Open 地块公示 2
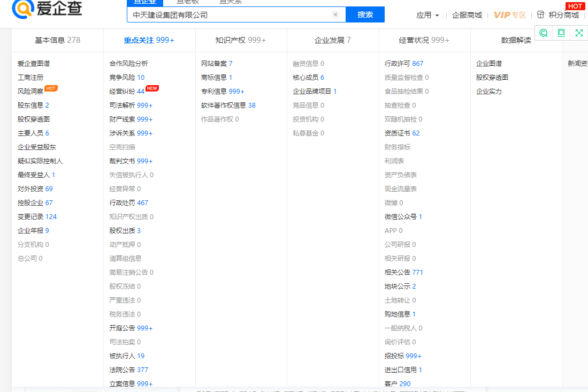Screen dimensions: 588x392 click(400, 286)
